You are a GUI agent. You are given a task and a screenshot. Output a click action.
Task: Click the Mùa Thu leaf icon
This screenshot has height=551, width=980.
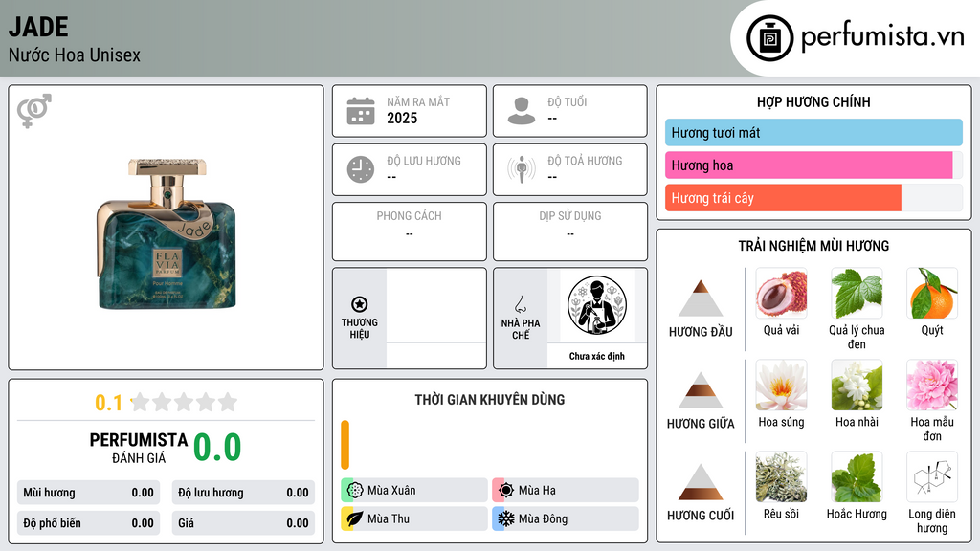click(355, 518)
